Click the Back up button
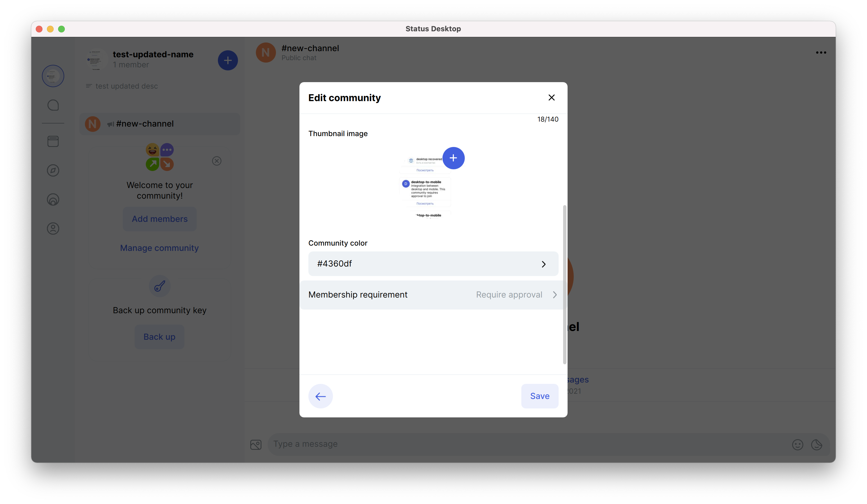 159,337
